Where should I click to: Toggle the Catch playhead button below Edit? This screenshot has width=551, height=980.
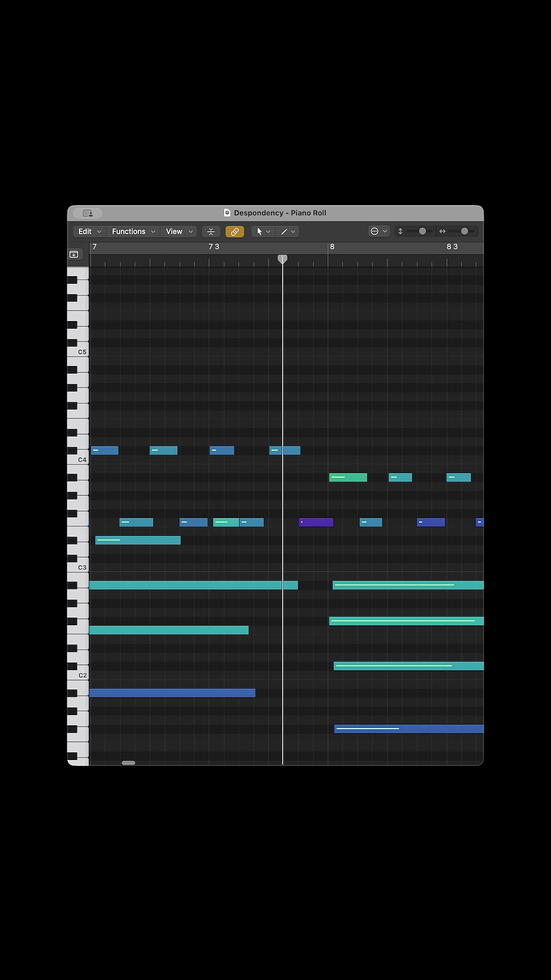click(x=74, y=254)
